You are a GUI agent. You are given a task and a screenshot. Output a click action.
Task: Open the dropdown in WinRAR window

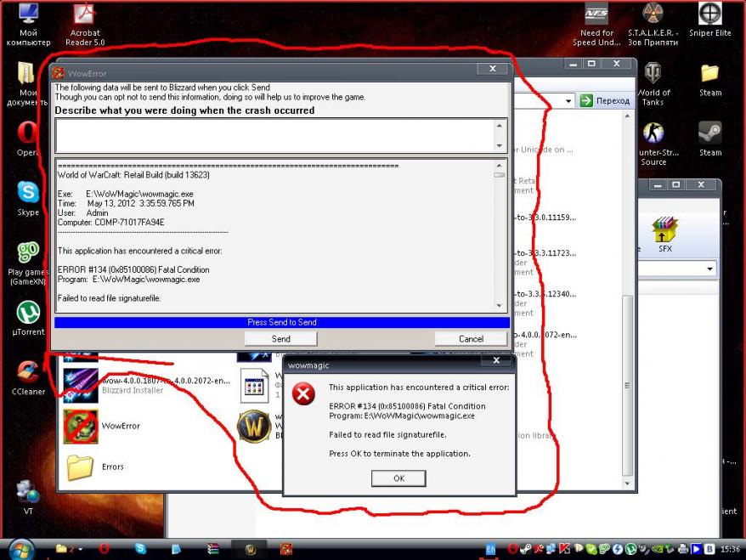(x=709, y=269)
